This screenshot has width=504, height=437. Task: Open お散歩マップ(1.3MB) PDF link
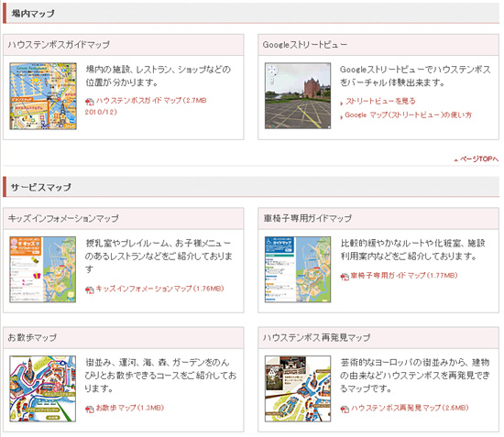130,408
